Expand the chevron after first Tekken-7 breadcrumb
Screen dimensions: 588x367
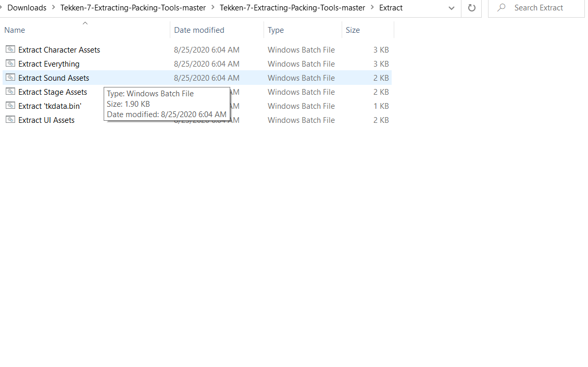click(212, 7)
